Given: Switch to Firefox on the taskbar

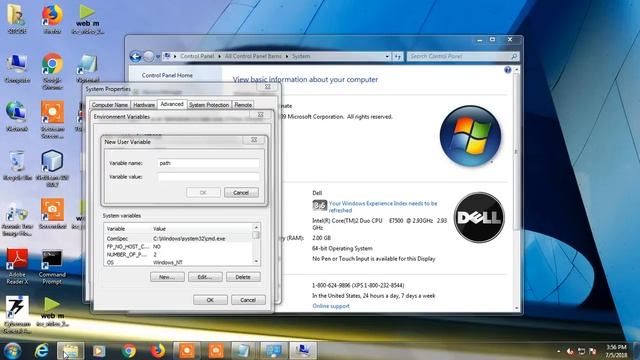Looking at the screenshot, I should 158,351.
